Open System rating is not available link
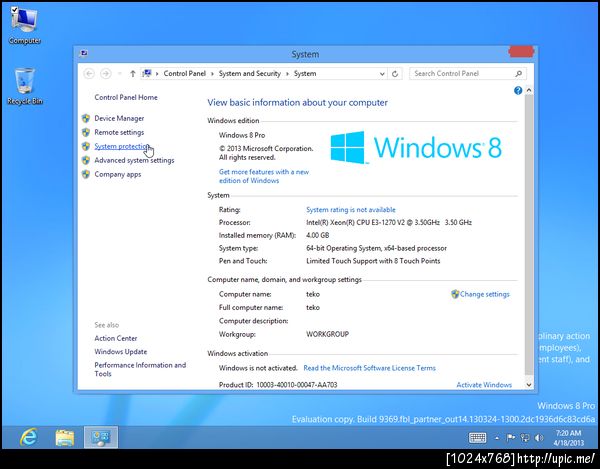 (351, 210)
